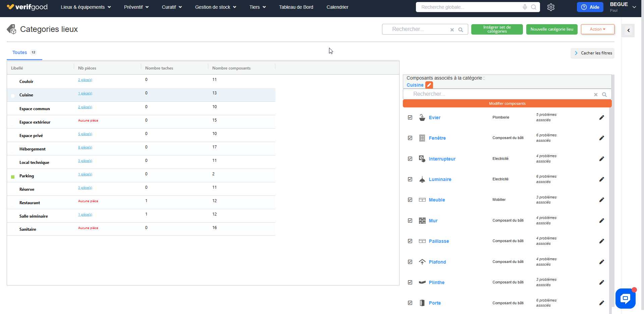Viewport: 644px width, 314px height.
Task: Open the Action dropdown button
Action: 597,29
